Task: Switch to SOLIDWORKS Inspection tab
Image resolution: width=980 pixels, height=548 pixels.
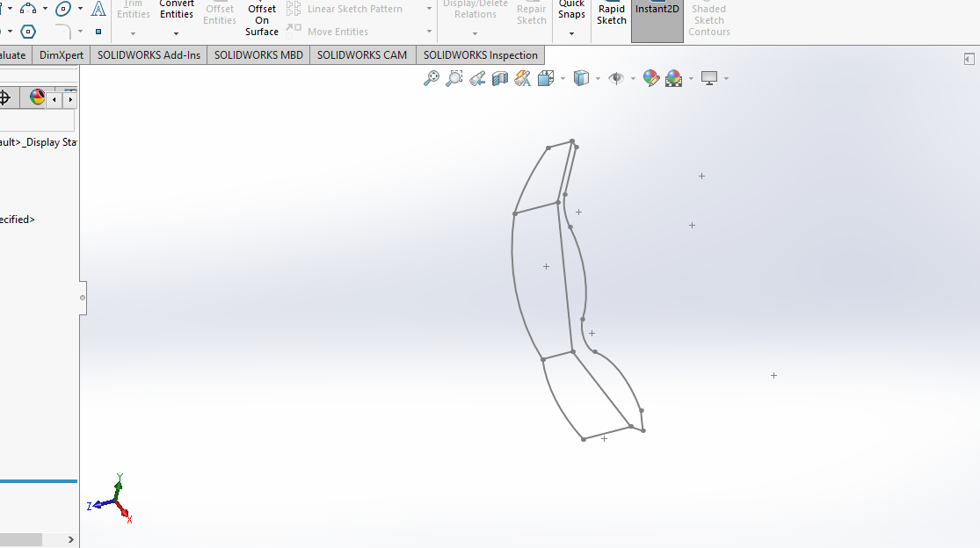Action: pyautogui.click(x=481, y=55)
